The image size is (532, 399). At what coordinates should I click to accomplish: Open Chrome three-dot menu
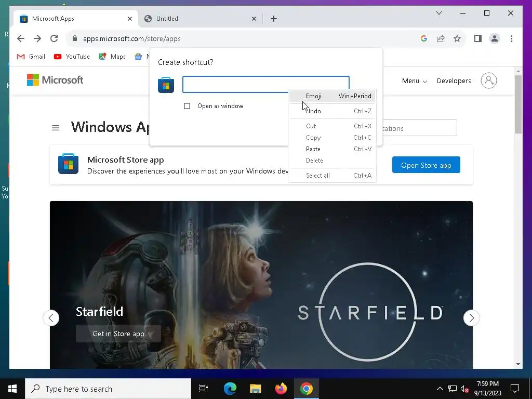(511, 38)
